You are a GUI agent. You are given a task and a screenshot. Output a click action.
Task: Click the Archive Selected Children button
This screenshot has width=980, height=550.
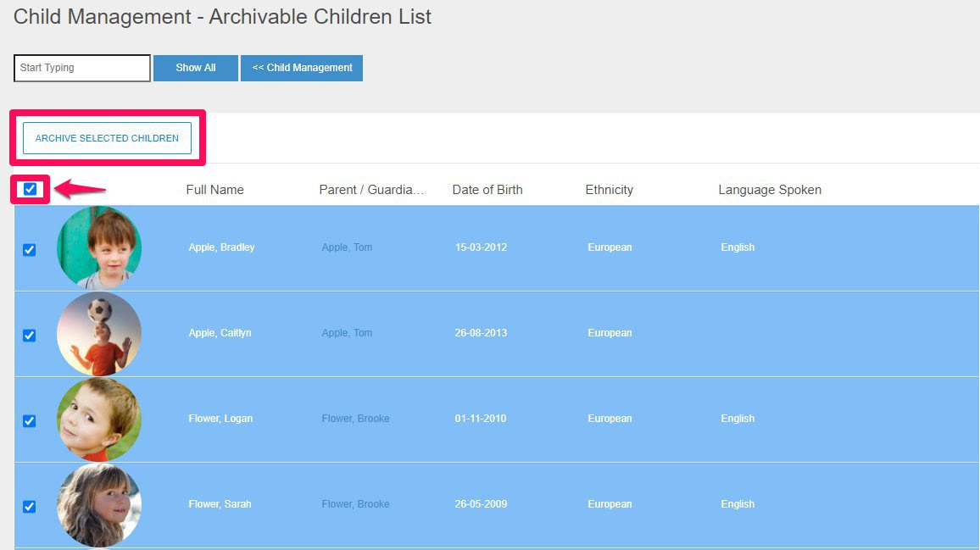point(107,138)
